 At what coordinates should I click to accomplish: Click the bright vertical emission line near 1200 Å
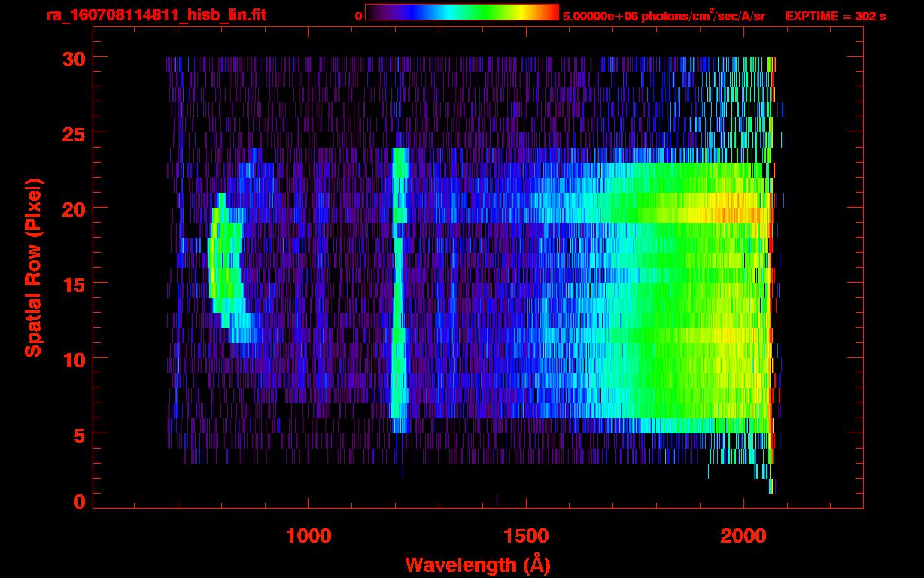point(398,286)
